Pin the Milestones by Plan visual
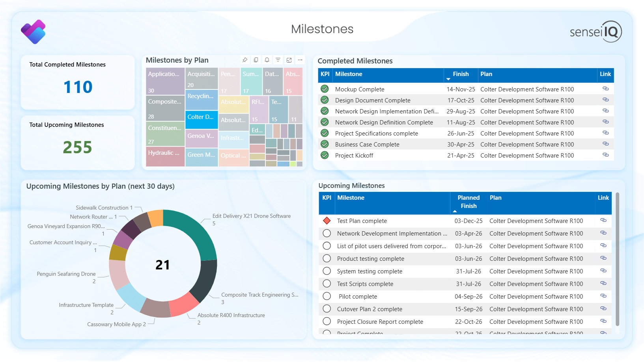 click(245, 60)
